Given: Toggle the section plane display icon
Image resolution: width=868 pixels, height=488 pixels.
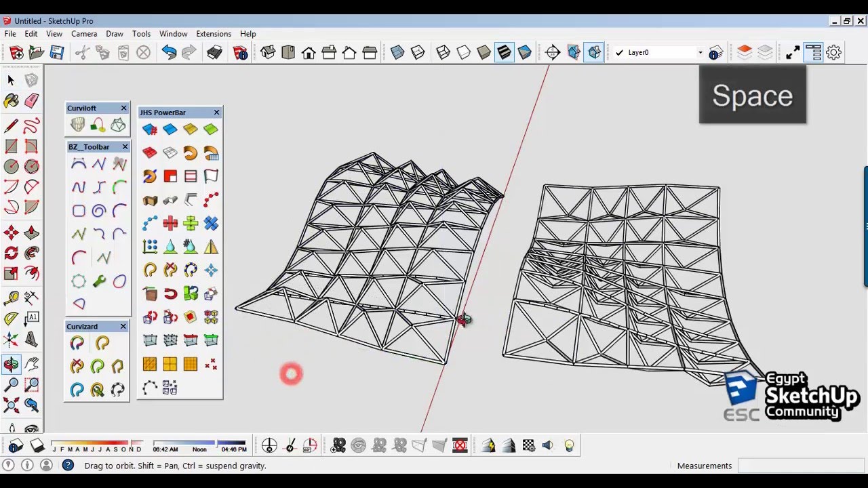Looking at the screenshot, I should pos(574,52).
